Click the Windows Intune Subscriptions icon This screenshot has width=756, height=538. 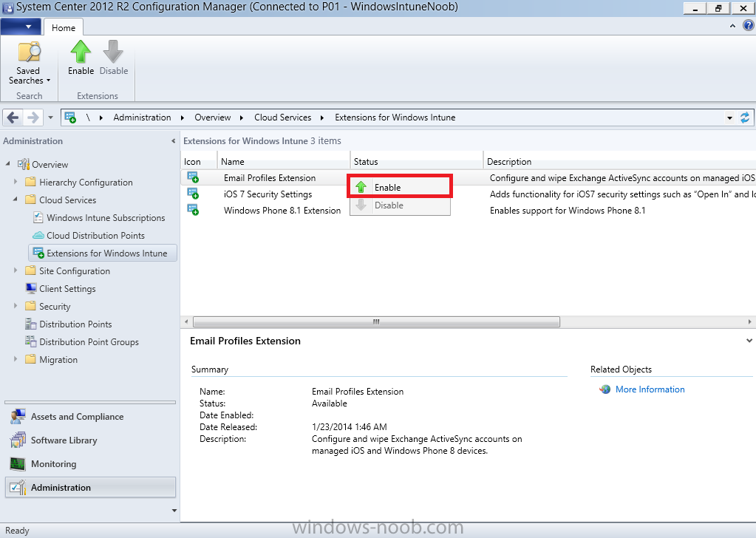click(x=38, y=217)
